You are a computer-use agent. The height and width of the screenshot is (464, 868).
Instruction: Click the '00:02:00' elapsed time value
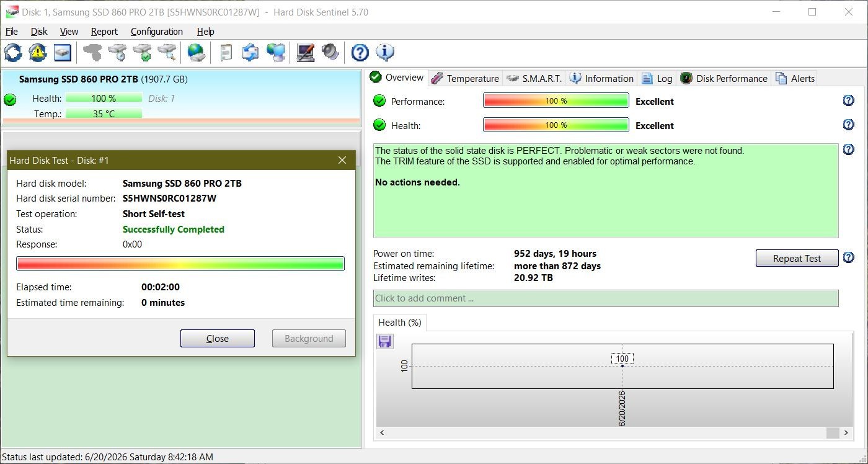pyautogui.click(x=161, y=287)
